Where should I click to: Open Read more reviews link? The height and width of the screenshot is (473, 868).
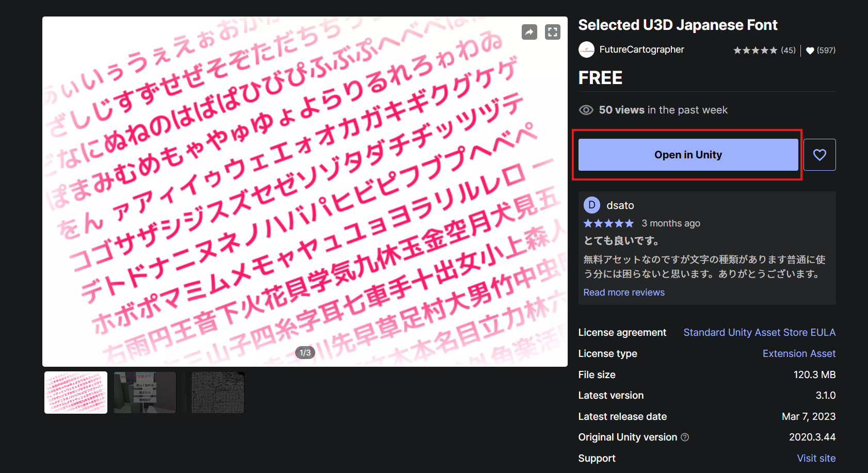pyautogui.click(x=624, y=292)
